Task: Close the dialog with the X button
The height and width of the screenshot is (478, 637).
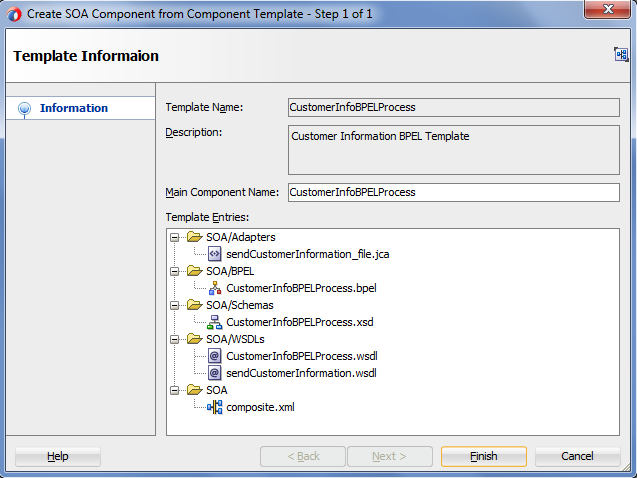Action: (607, 9)
